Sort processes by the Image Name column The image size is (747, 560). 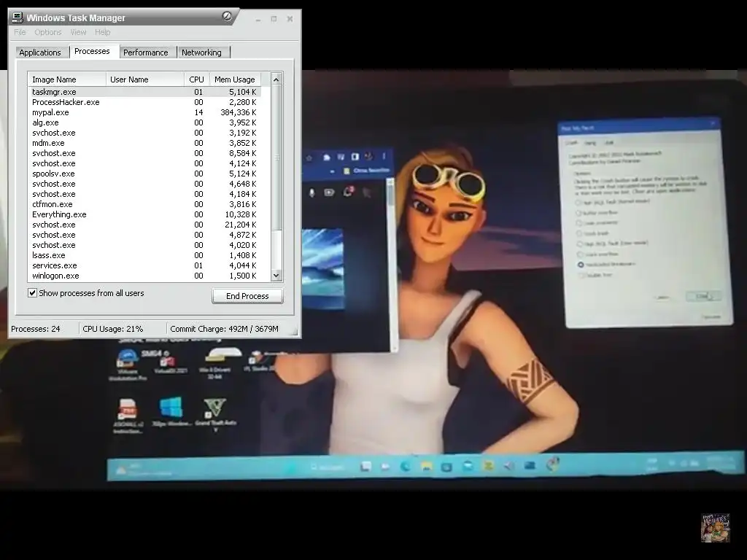(66, 79)
